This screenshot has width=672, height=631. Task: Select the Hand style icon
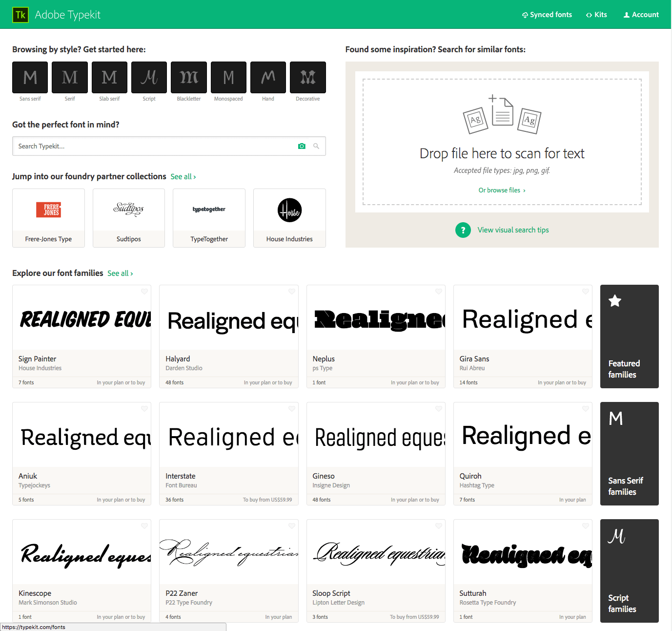(268, 77)
